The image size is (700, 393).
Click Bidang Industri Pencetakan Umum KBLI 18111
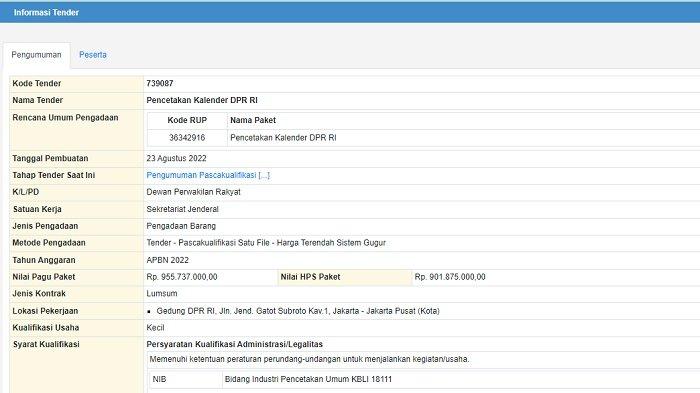pyautogui.click(x=308, y=379)
